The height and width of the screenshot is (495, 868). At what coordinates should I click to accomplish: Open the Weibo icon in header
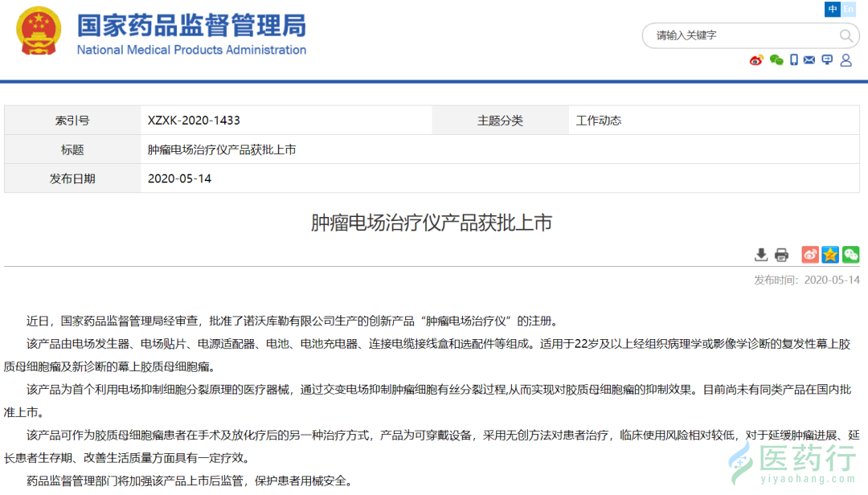tap(756, 59)
